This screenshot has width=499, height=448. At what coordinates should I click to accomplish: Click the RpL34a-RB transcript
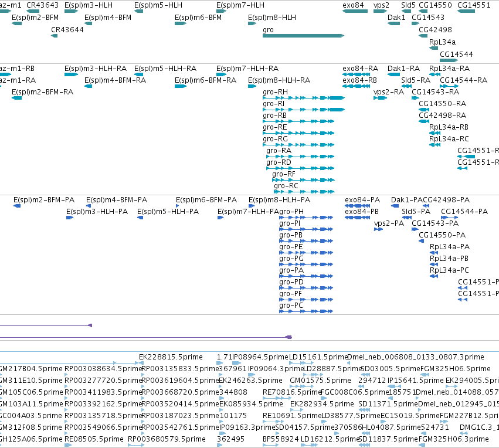tap(434, 133)
